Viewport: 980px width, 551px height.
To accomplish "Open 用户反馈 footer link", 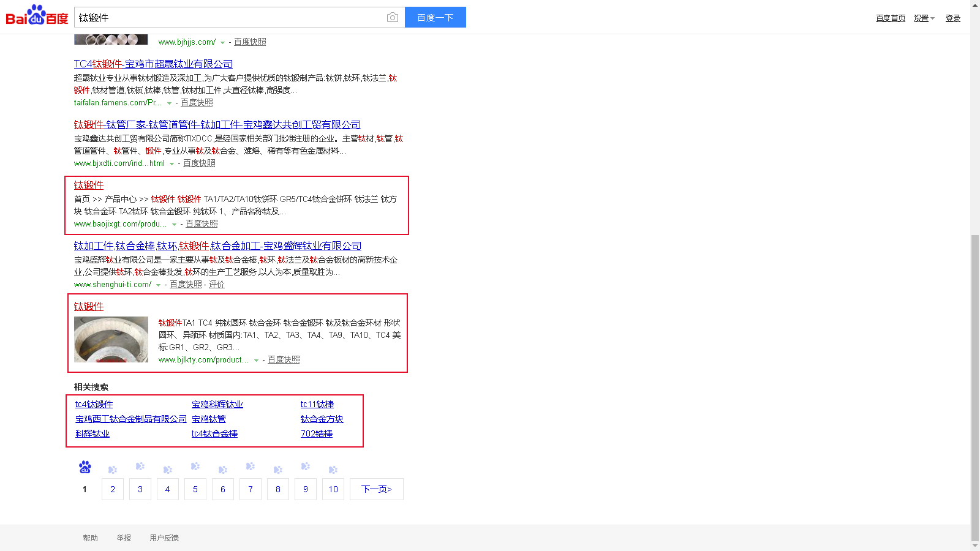I will pos(164,538).
